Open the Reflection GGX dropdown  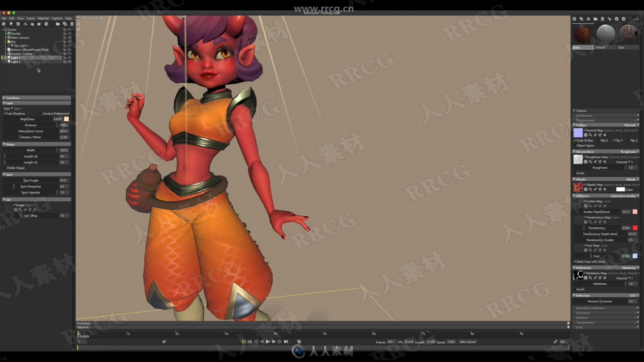click(634, 296)
